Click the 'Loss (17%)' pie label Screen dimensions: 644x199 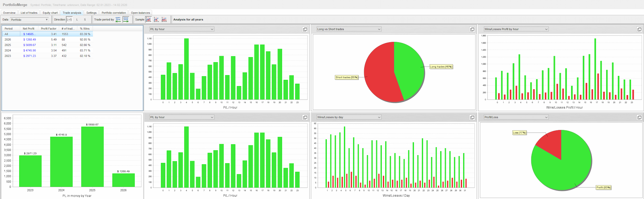tap(519, 133)
